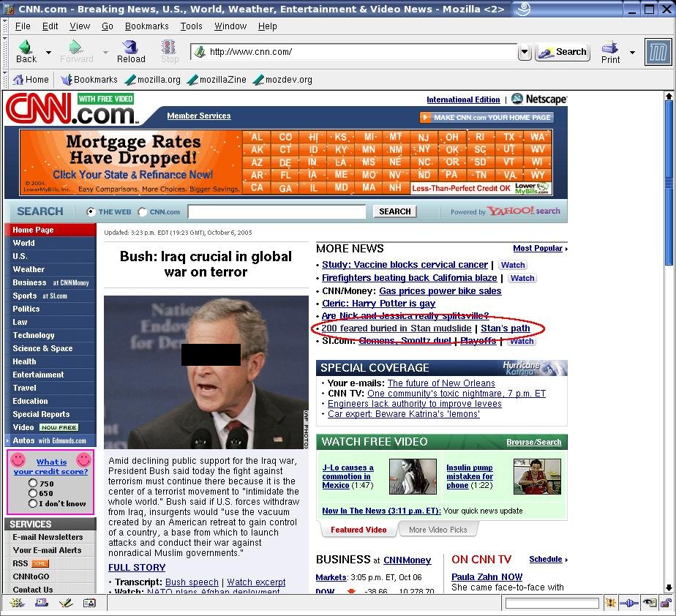Viewport: 676px width, 616px height.
Task: Play the J-Lo Mexico video thumbnail
Action: (x=412, y=476)
